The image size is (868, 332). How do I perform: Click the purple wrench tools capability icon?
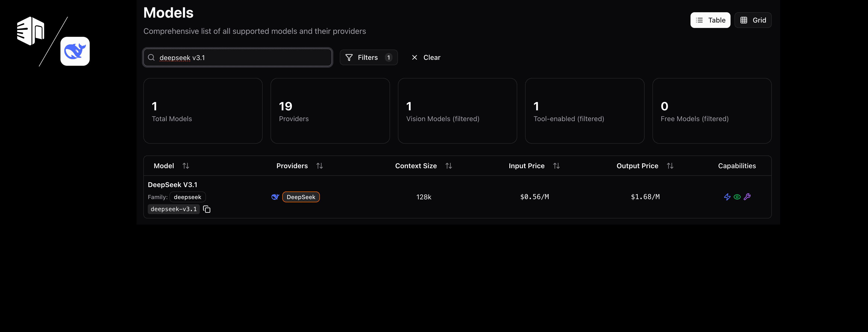[747, 197]
